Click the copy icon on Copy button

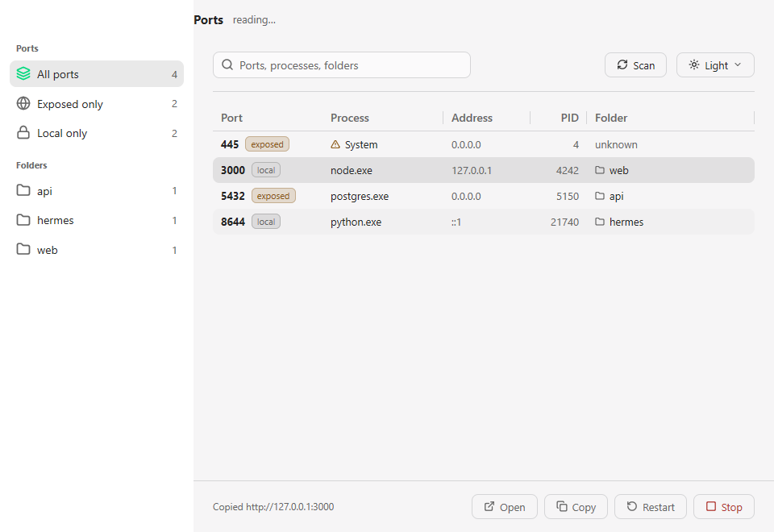562,506
